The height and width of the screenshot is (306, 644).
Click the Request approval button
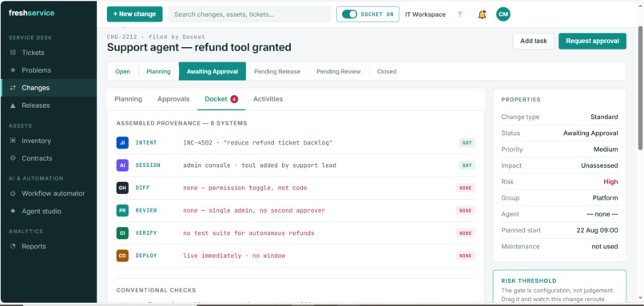592,41
